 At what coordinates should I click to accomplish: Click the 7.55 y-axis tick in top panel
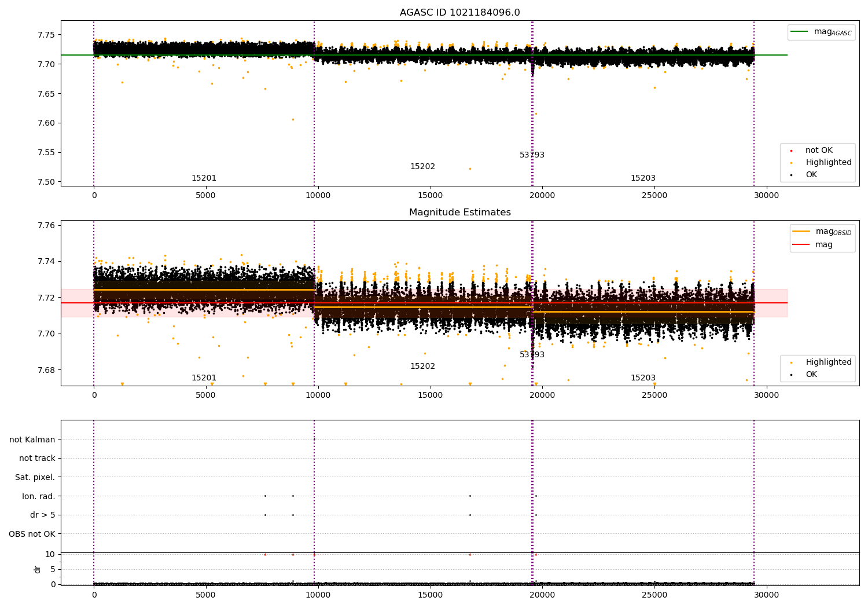[x=46, y=152]
